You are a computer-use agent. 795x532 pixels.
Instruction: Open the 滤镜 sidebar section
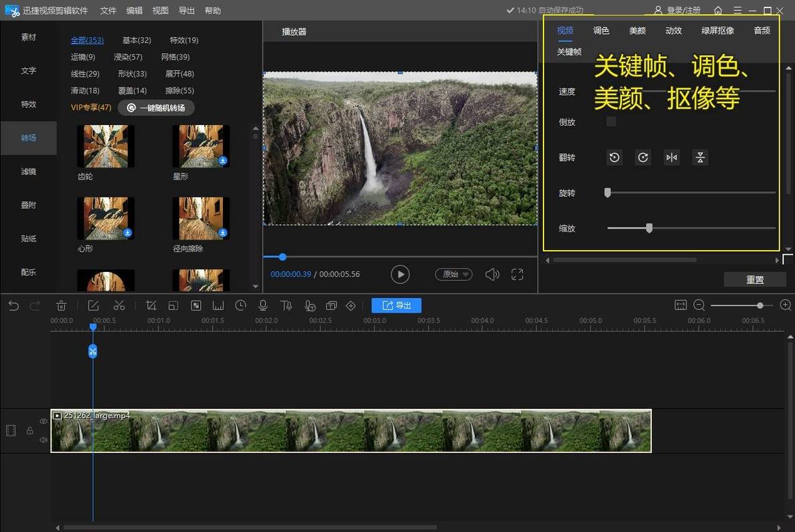click(29, 172)
